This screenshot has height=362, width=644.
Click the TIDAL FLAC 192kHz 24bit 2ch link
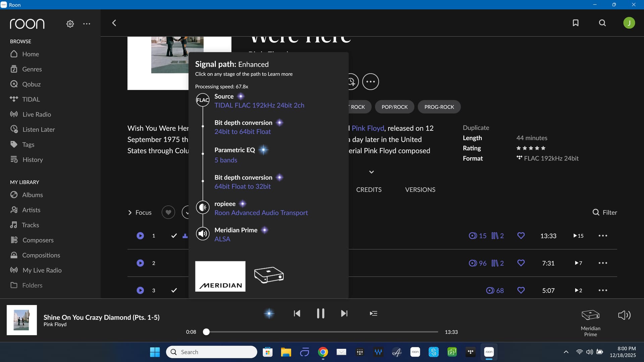tap(259, 105)
